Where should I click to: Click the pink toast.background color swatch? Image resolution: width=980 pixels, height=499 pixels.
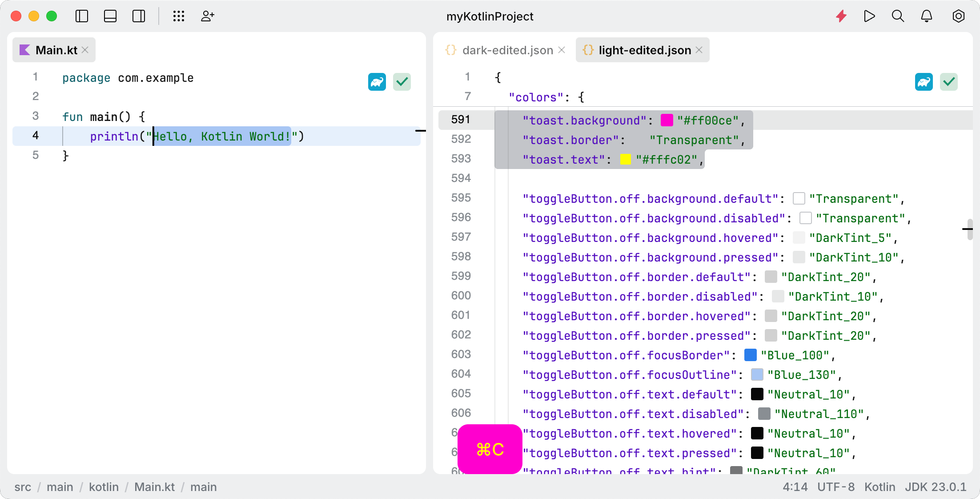(666, 120)
